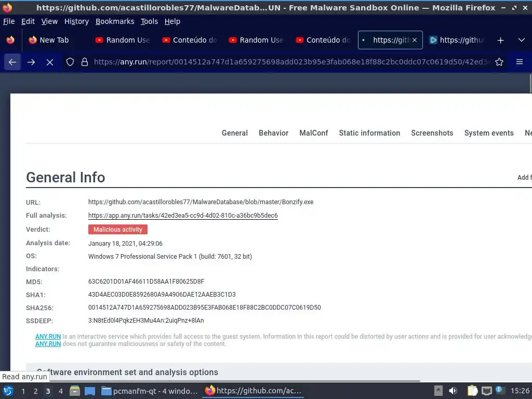The height and width of the screenshot is (399, 532).
Task: Open the Bookmarks menu
Action: click(x=115, y=21)
